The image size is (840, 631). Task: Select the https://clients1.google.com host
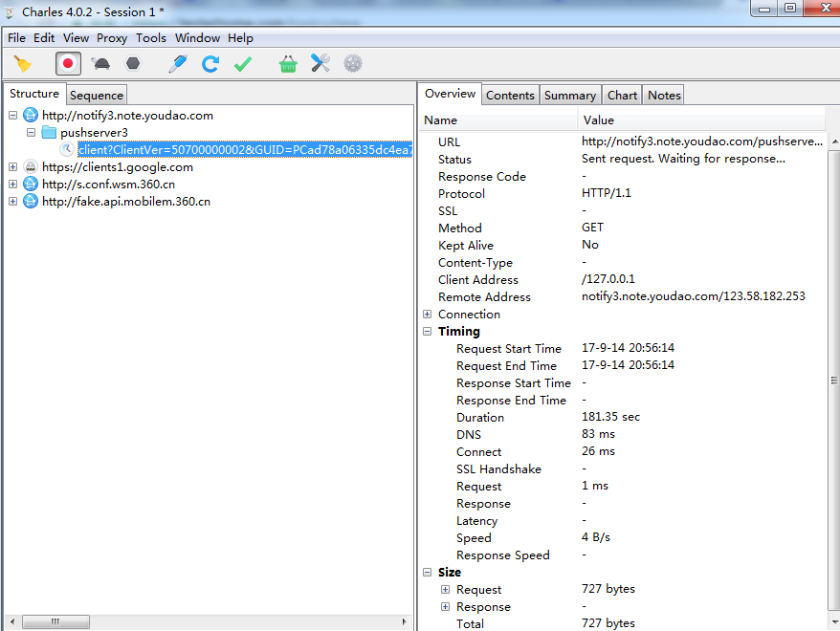pos(118,167)
